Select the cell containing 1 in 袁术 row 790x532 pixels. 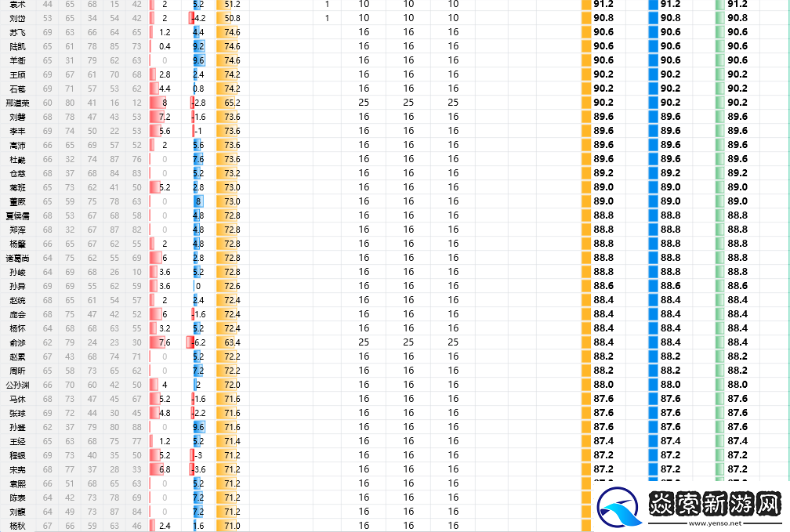coord(327,4)
